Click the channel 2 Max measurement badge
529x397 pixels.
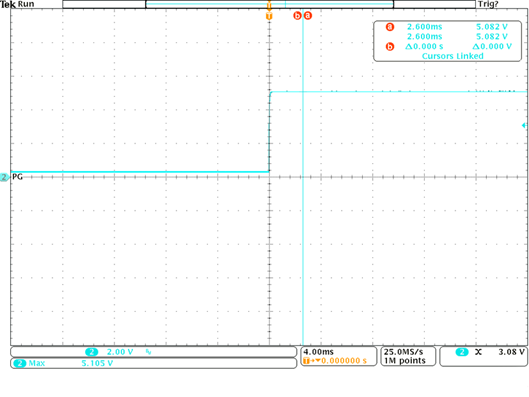(20, 363)
